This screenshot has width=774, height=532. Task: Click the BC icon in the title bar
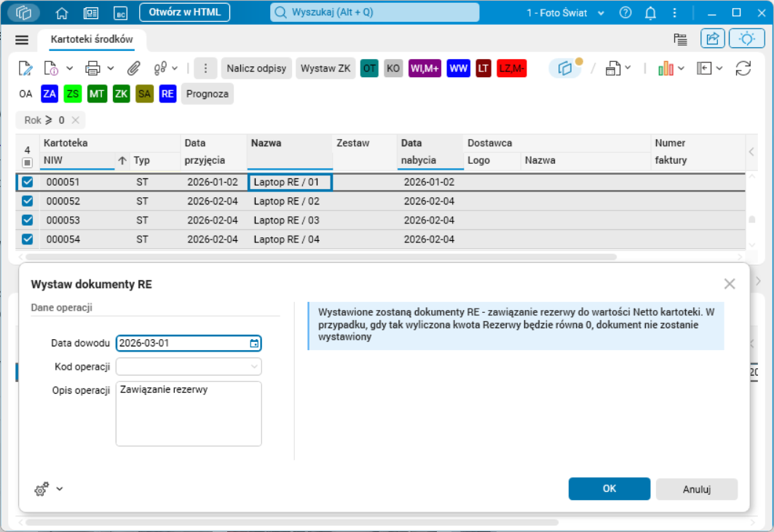coord(120,13)
